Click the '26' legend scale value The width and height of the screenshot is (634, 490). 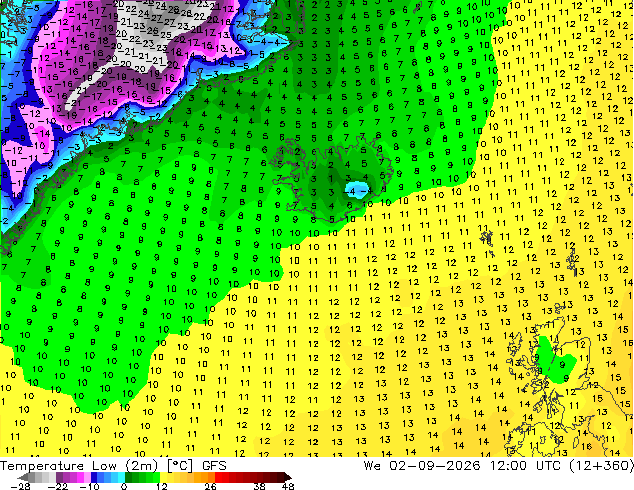[210, 486]
